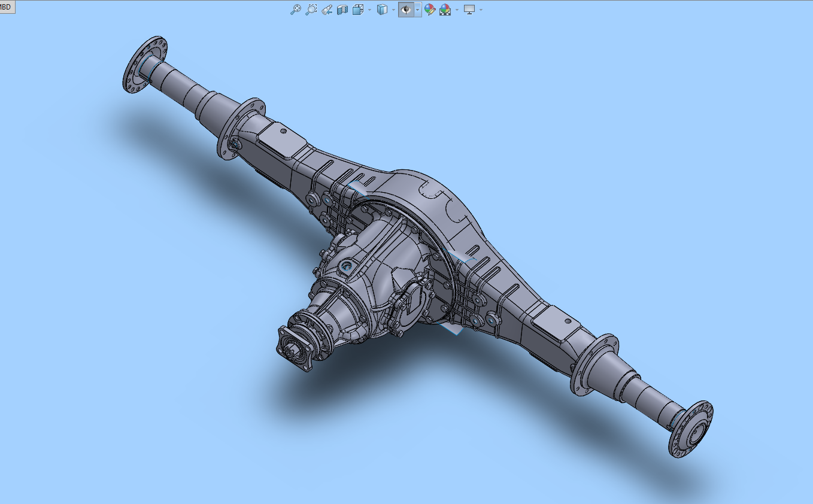Expand the Apply Scene dropdown arrow
Screen dimensions: 813x504
click(x=457, y=10)
